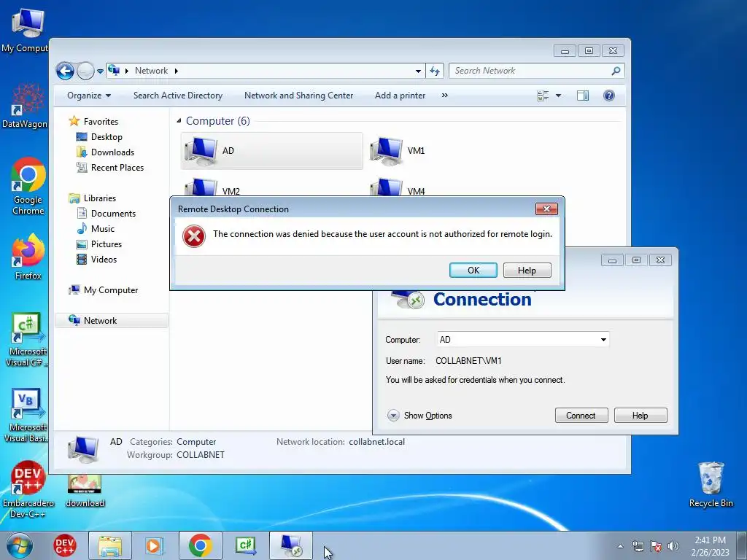Open recent pages dropdown next to forward button
747x560 pixels.
point(100,71)
